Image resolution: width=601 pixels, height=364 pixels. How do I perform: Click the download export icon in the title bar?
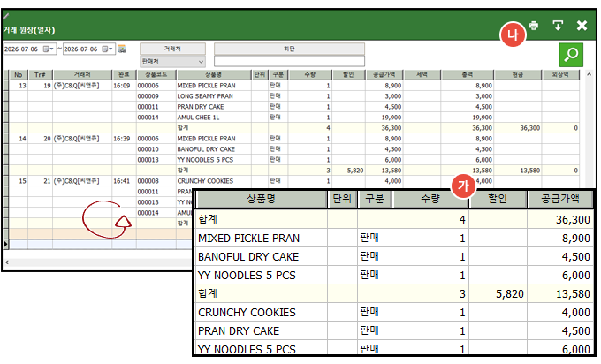pyautogui.click(x=558, y=26)
